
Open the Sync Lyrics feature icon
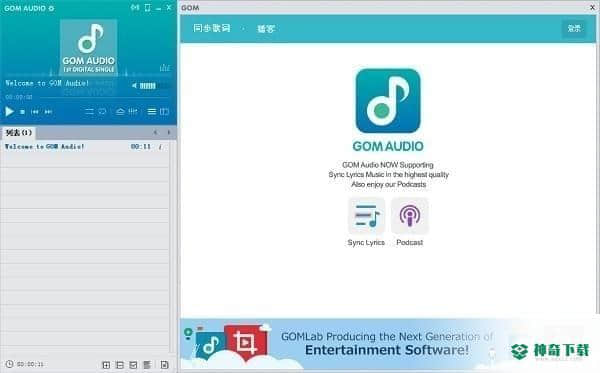click(x=366, y=216)
